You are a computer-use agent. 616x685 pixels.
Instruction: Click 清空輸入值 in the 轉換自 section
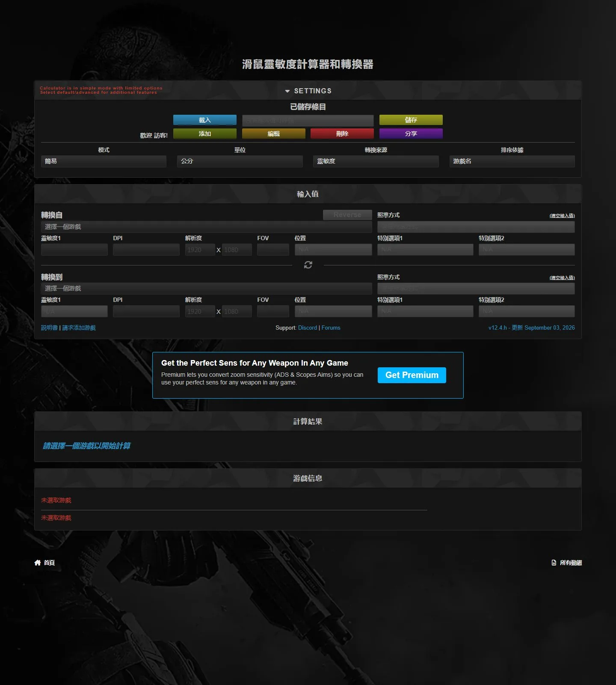(x=562, y=216)
